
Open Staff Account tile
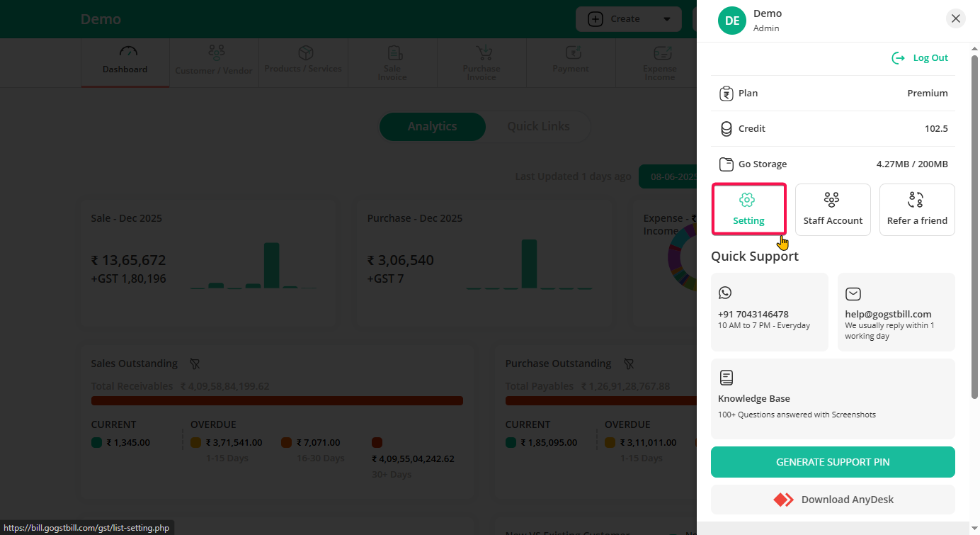coord(833,209)
